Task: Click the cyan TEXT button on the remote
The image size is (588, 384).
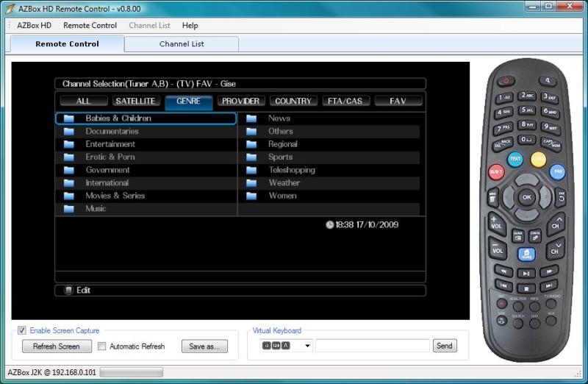Action: 515,158
